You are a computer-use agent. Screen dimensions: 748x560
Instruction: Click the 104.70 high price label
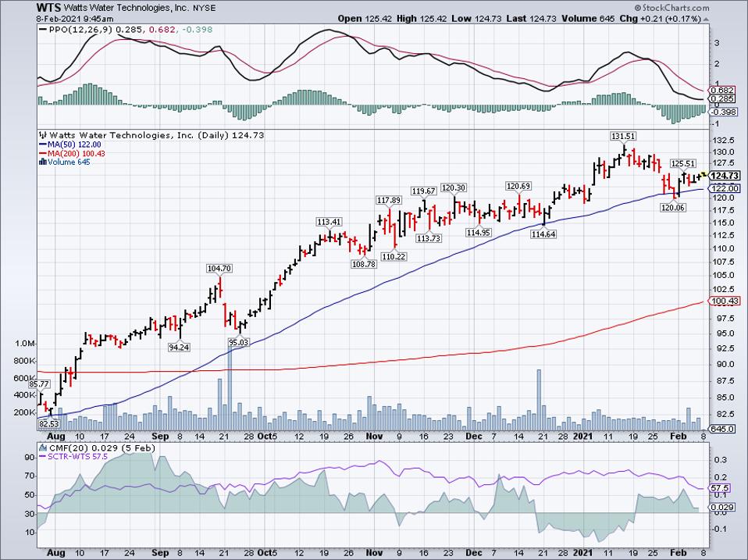(219, 269)
